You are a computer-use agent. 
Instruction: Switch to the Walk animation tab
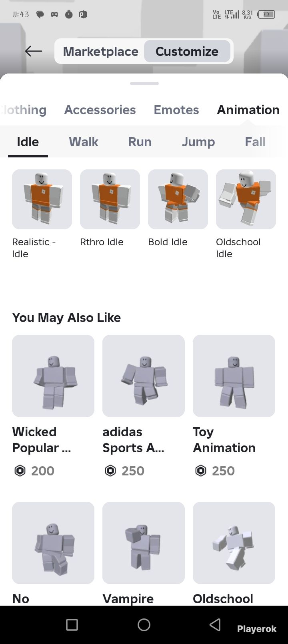point(84,142)
